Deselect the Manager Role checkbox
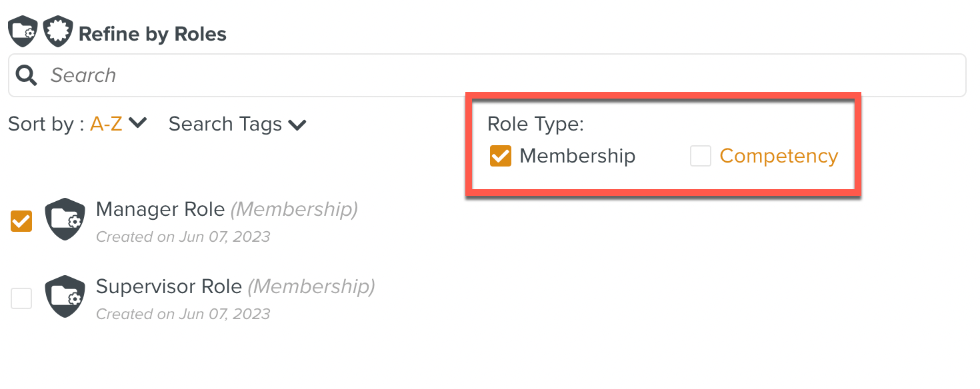This screenshot has width=980, height=389. click(x=21, y=221)
